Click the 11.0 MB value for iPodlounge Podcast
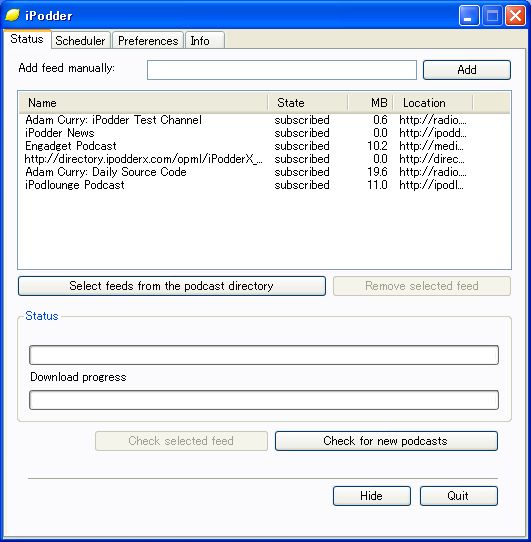 (x=377, y=185)
